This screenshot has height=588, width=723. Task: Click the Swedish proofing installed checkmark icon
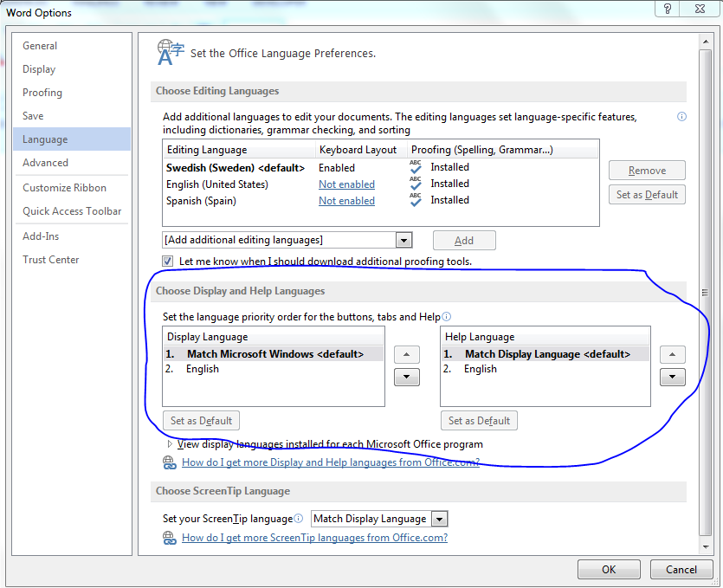click(x=416, y=166)
